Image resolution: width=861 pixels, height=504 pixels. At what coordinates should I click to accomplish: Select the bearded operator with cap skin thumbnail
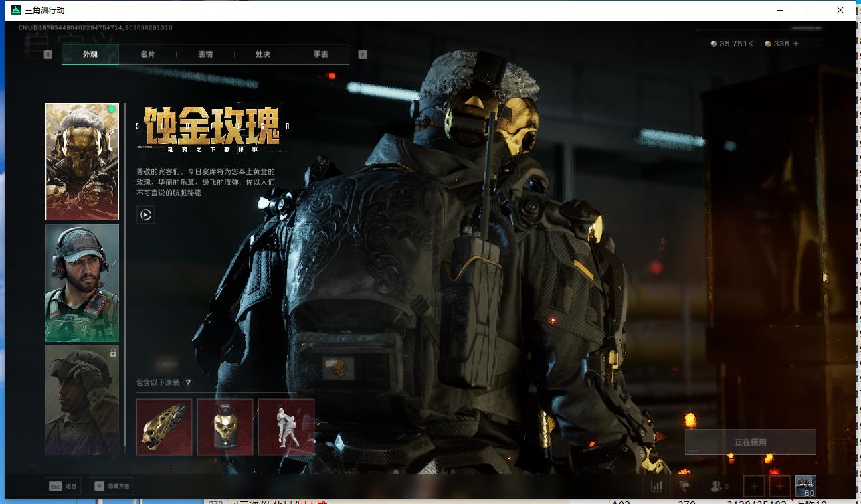pos(82,283)
